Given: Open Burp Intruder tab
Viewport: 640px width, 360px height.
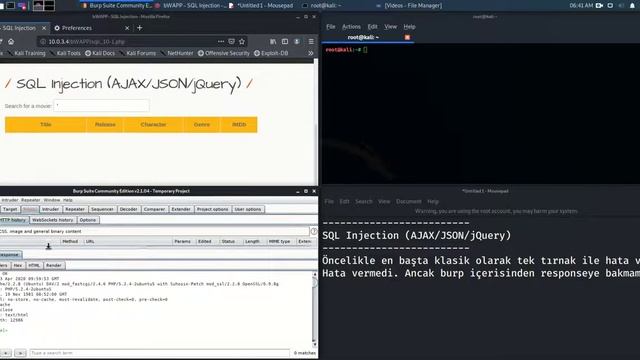Looking at the screenshot, I should 50,209.
